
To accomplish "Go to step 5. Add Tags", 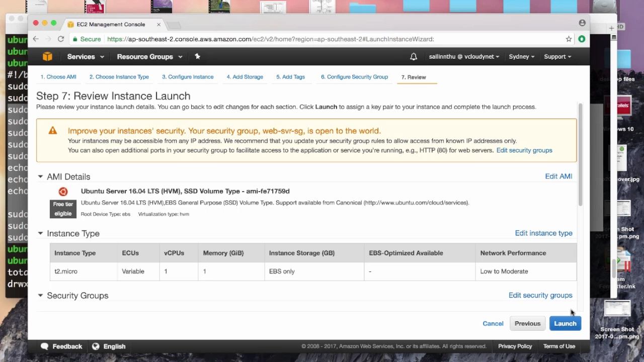I will pyautogui.click(x=290, y=77).
